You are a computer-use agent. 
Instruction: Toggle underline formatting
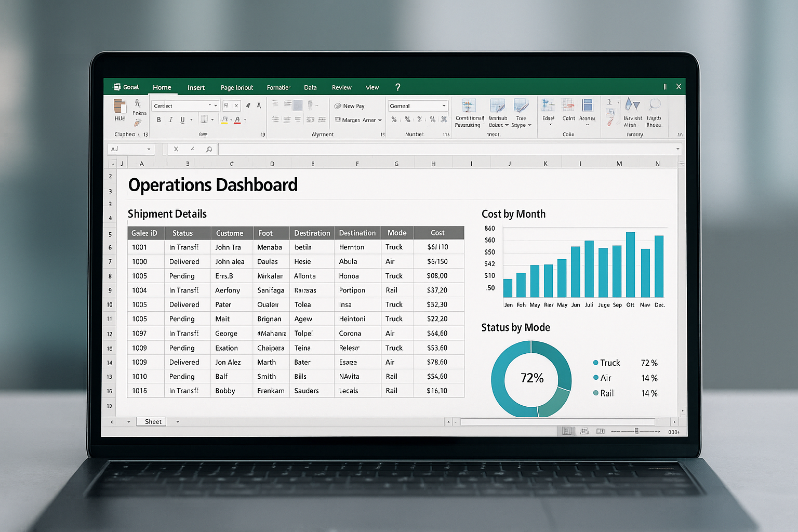pyautogui.click(x=182, y=119)
